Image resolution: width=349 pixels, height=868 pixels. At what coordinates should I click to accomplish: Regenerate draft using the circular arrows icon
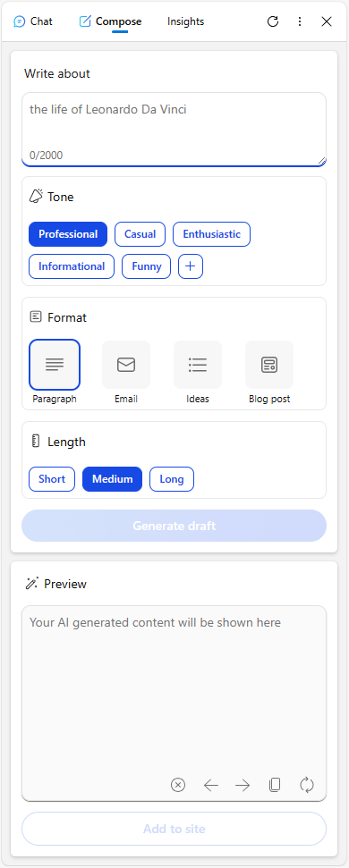point(307,785)
